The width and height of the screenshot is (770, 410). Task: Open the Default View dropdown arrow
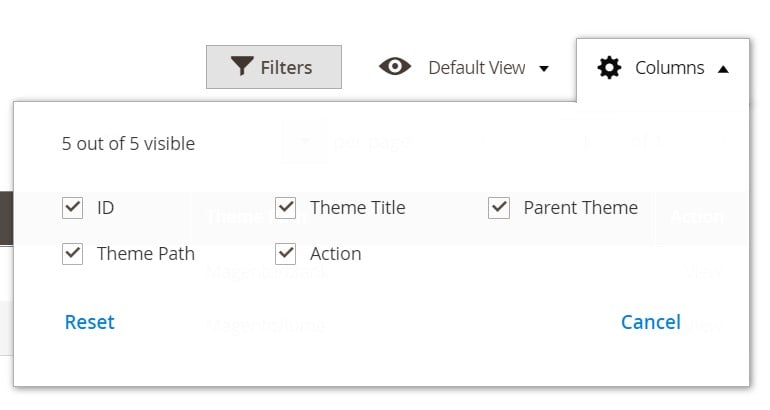pos(544,69)
